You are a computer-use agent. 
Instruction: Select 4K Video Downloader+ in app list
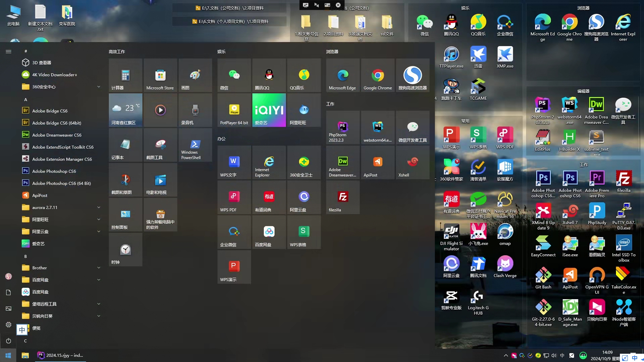point(54,75)
